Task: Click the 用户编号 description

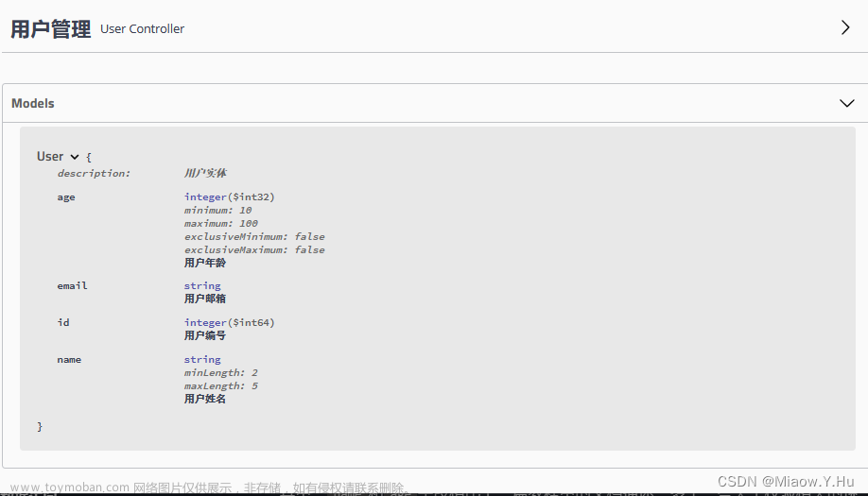Action: (205, 335)
